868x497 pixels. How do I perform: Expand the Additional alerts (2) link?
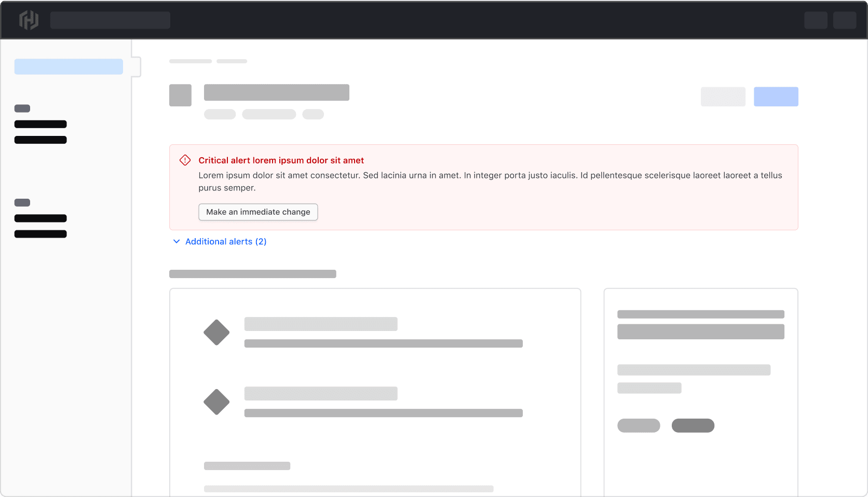click(225, 242)
